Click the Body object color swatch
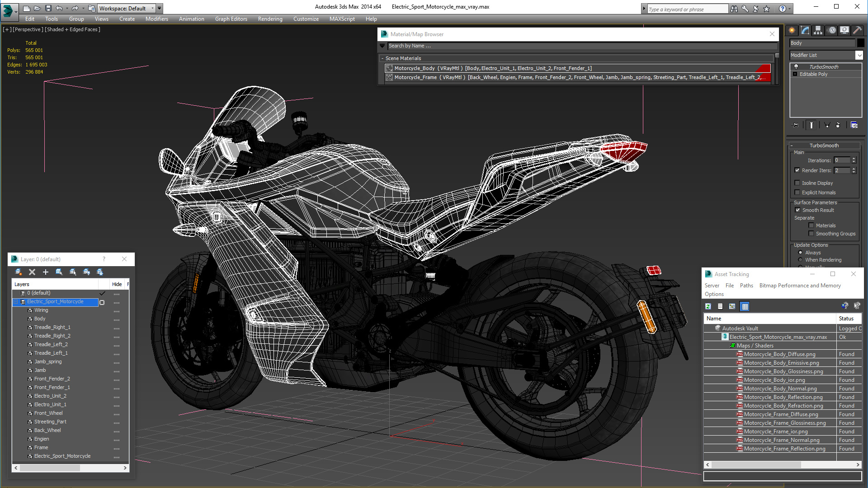Viewport: 868px width, 488px height. coord(860,43)
